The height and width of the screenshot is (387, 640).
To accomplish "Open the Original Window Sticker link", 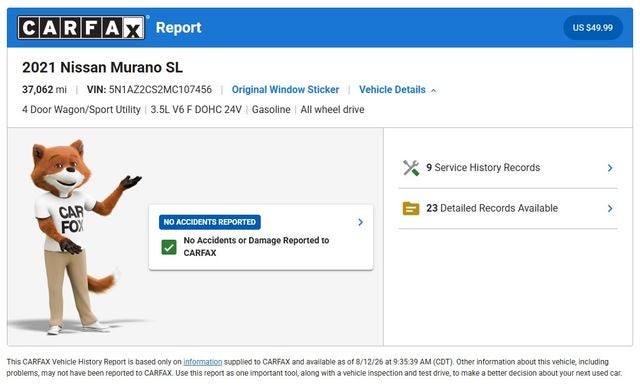I will coord(285,89).
